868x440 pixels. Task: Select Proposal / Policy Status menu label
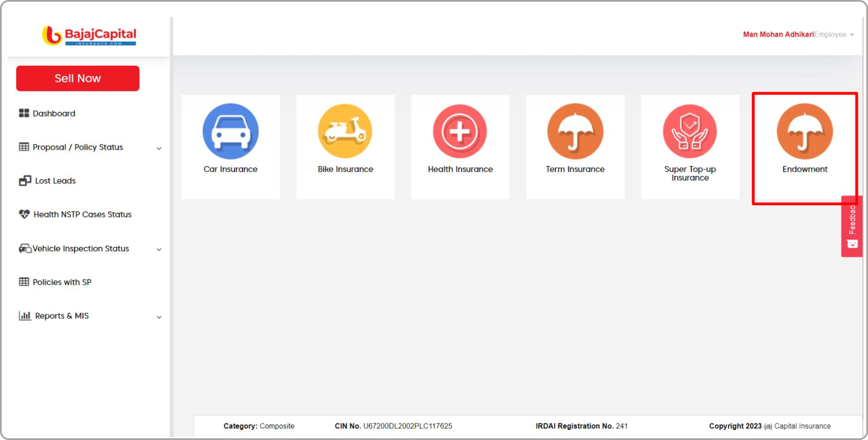click(x=78, y=147)
